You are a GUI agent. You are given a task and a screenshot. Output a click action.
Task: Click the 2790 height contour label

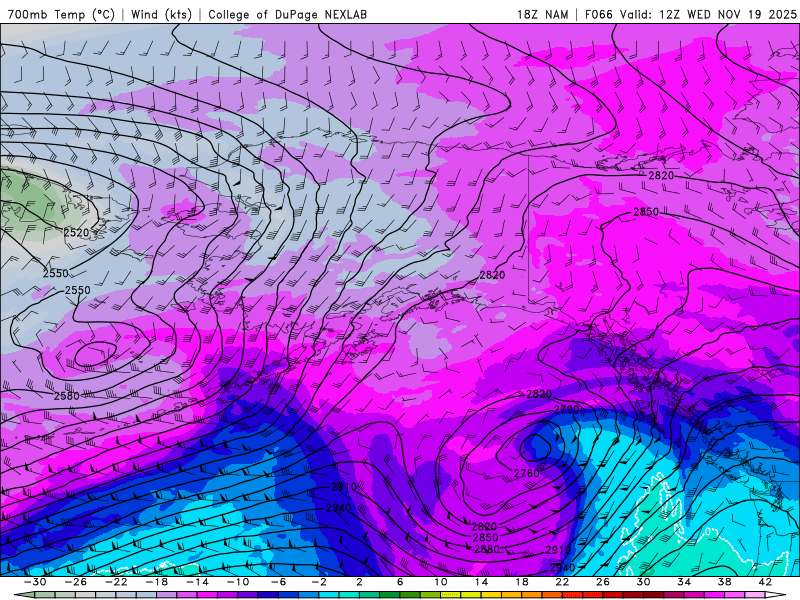point(566,410)
